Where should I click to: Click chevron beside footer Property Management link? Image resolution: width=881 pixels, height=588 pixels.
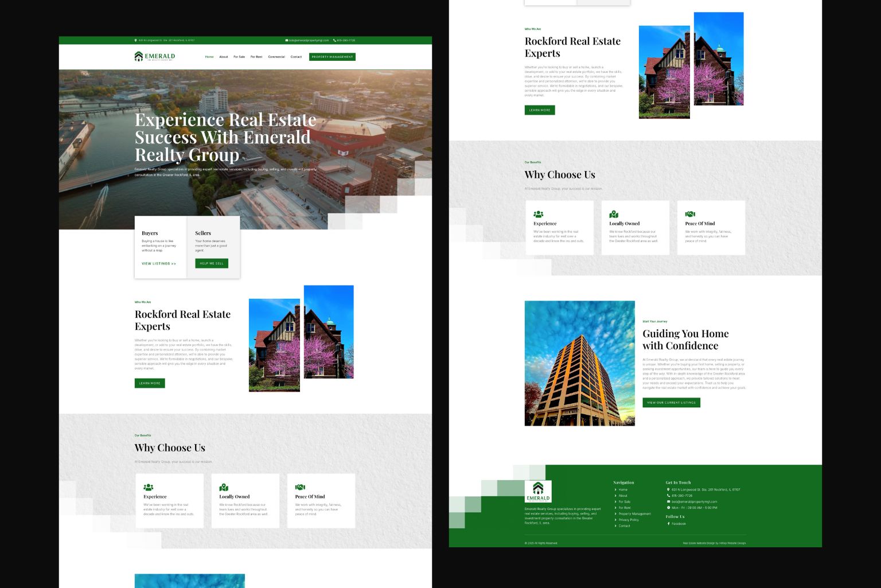pos(615,513)
